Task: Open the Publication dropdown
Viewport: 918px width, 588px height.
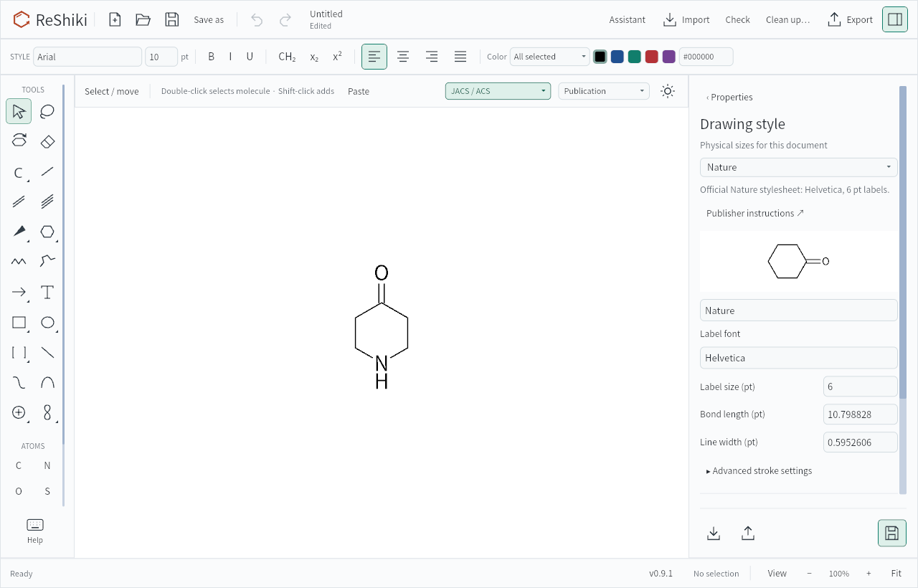Action: 604,91
